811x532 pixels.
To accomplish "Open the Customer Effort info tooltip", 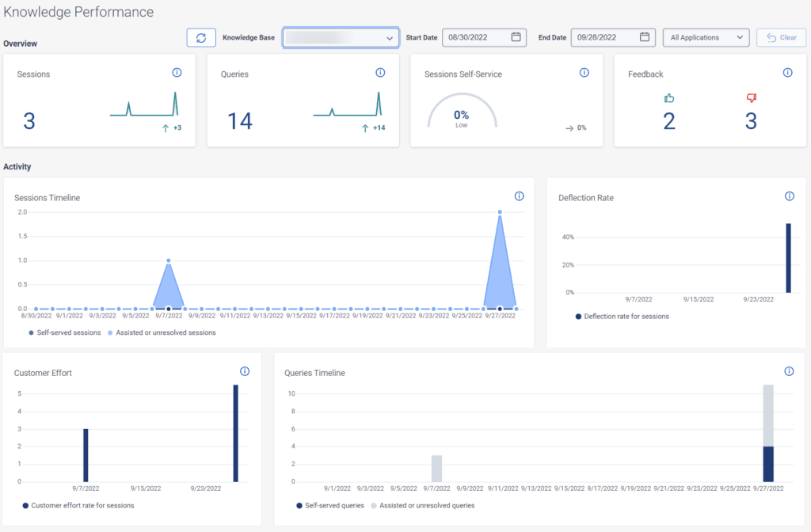I will coord(244,370).
